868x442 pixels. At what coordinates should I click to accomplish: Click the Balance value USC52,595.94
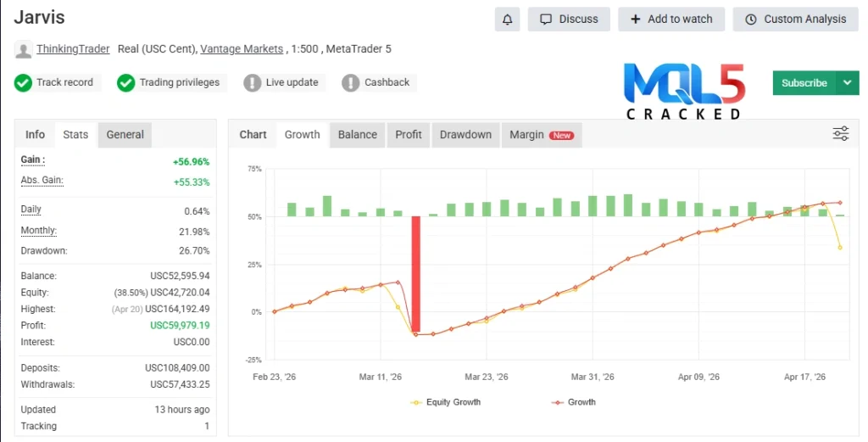(180, 276)
